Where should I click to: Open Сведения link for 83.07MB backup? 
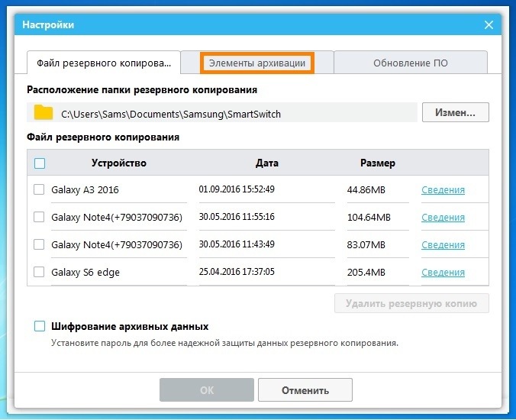click(443, 245)
